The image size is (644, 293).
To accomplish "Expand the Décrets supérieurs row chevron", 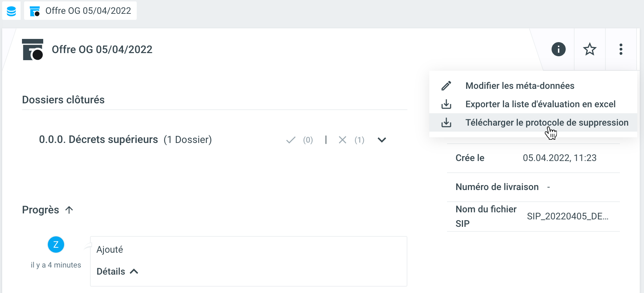I will [382, 140].
